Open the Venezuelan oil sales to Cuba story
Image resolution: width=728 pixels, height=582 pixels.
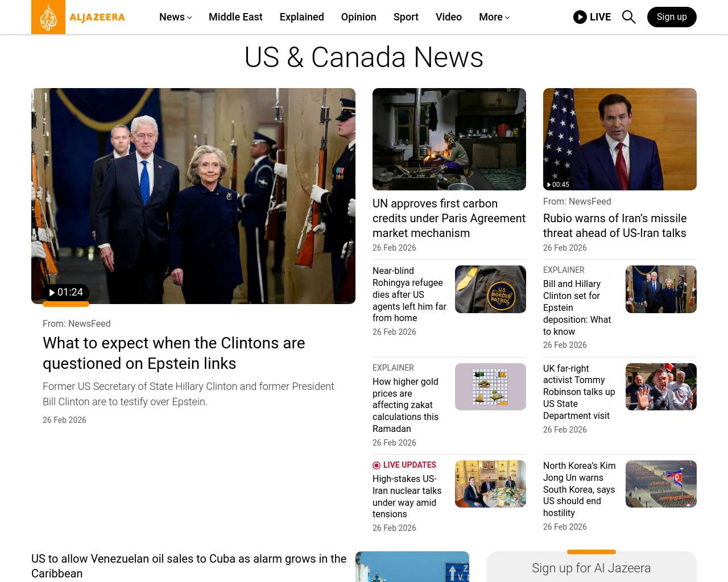pyautogui.click(x=189, y=566)
